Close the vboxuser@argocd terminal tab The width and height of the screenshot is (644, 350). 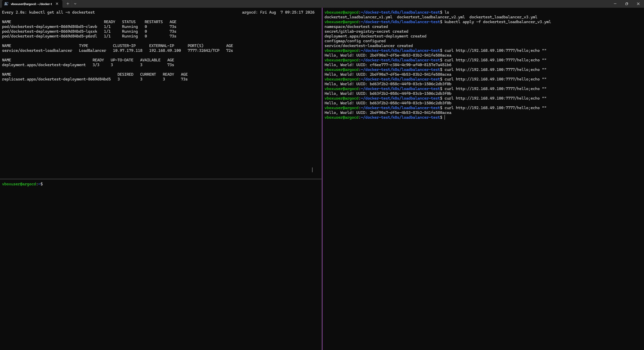coord(57,4)
